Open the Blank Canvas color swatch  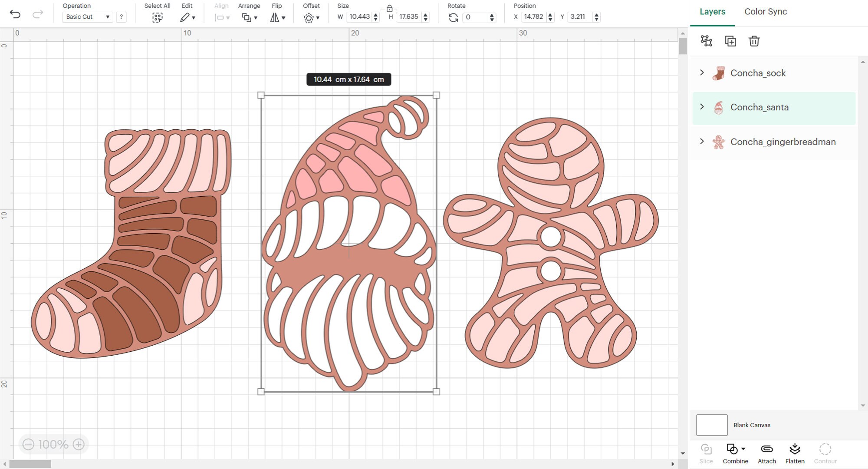click(x=713, y=425)
